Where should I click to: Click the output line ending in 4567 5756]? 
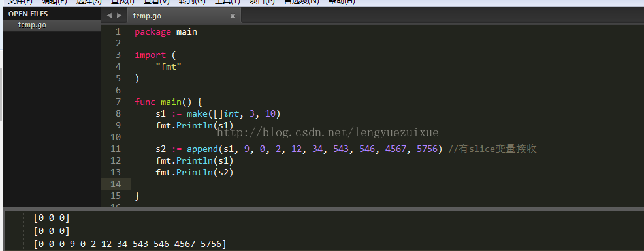pos(130,244)
